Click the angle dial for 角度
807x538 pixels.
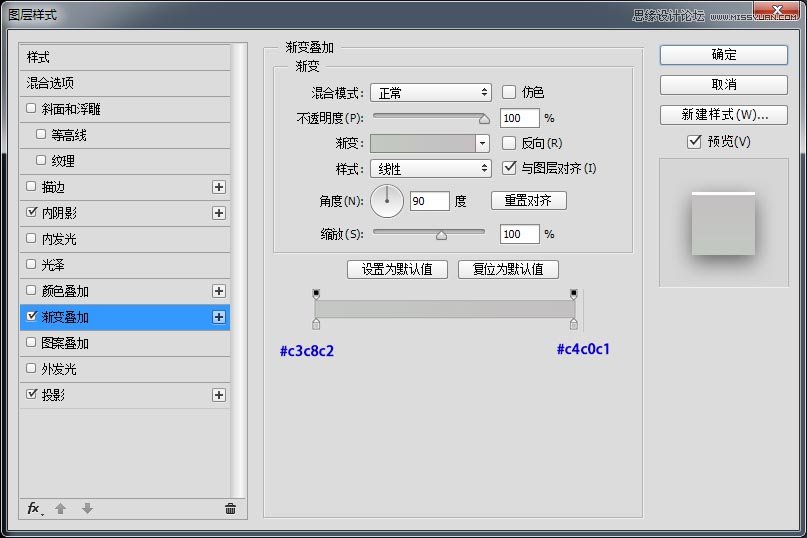387,201
